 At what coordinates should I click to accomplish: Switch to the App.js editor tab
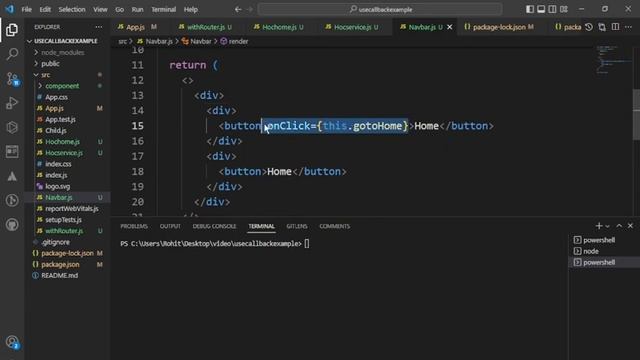137,27
